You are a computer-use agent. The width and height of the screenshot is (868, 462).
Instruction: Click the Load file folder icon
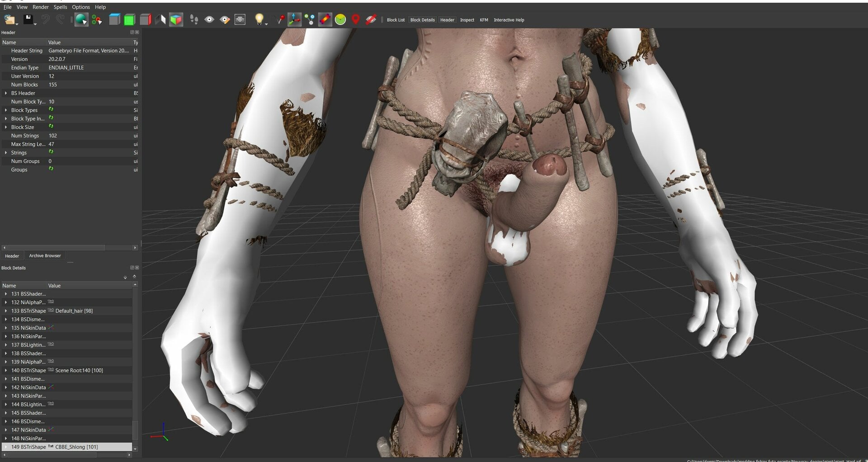tap(9, 19)
